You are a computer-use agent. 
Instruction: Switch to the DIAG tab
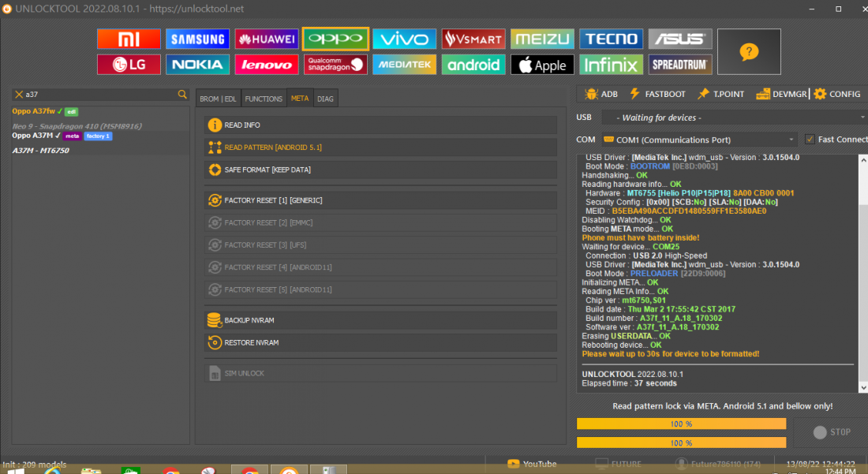pyautogui.click(x=325, y=99)
